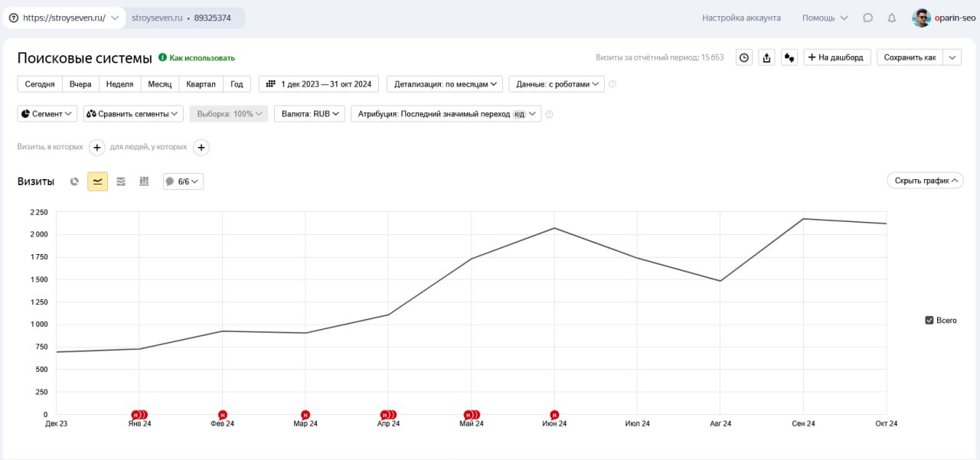The height and width of the screenshot is (460, 980).
Task: Open the Как использовать link
Action: coord(197,58)
